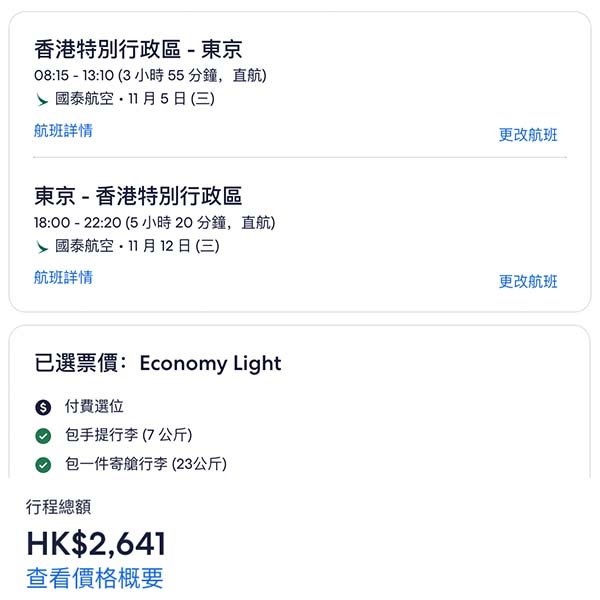Click the 包手提行李 (7 公斤) text
This screenshot has width=600, height=600.
[129, 435]
